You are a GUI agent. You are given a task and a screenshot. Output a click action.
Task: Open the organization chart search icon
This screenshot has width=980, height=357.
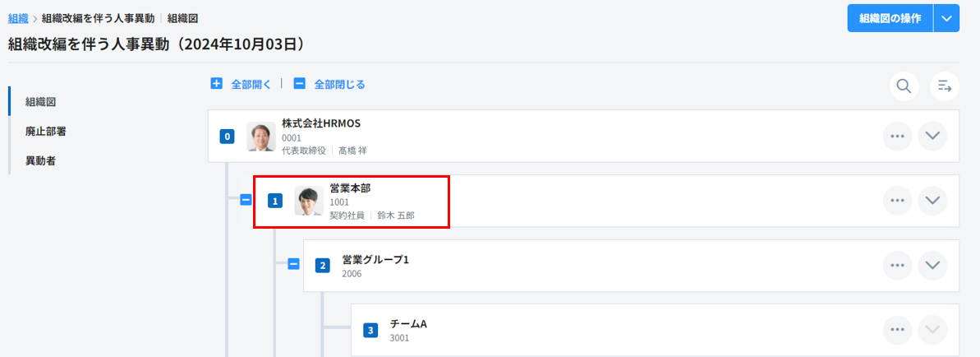(904, 86)
